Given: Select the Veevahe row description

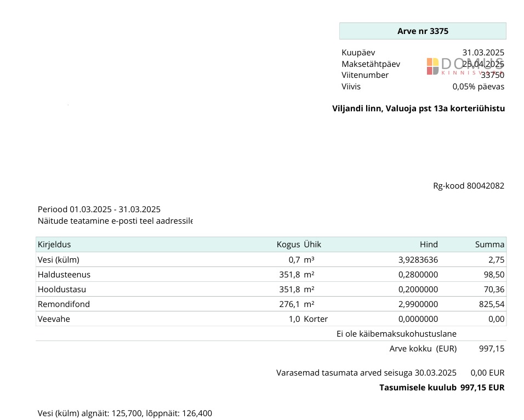Looking at the screenshot, I should 54,319.
